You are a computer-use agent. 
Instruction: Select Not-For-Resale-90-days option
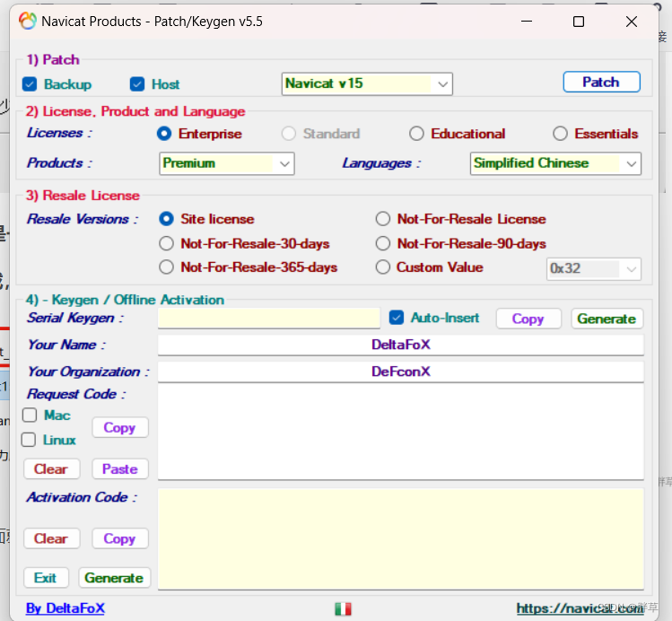tap(383, 243)
